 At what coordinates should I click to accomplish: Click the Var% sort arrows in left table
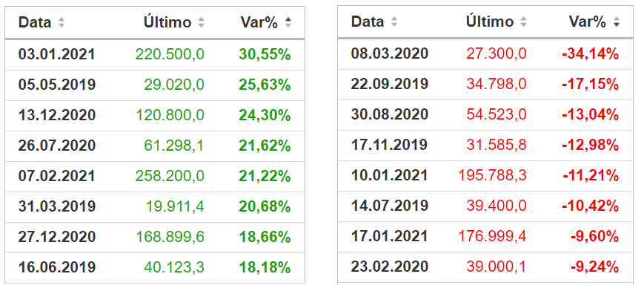[288, 22]
